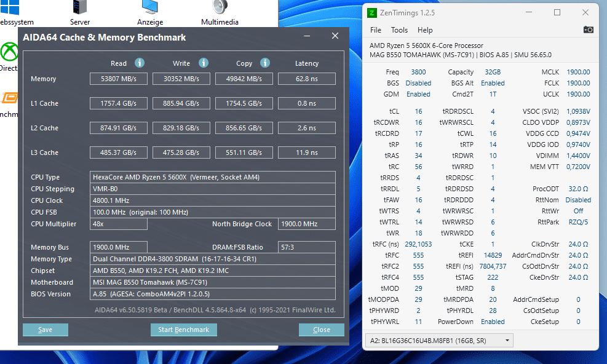Click the RttPark value RZQ/5
This screenshot has height=364, width=607.
click(578, 222)
